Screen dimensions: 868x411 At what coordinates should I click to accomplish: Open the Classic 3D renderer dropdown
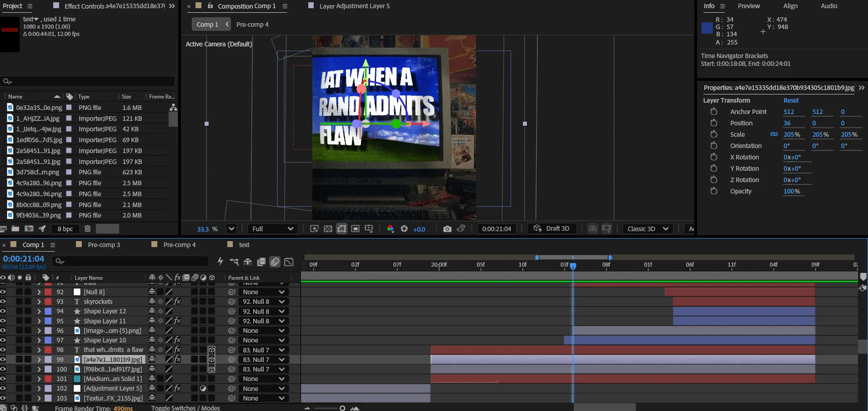(x=647, y=229)
